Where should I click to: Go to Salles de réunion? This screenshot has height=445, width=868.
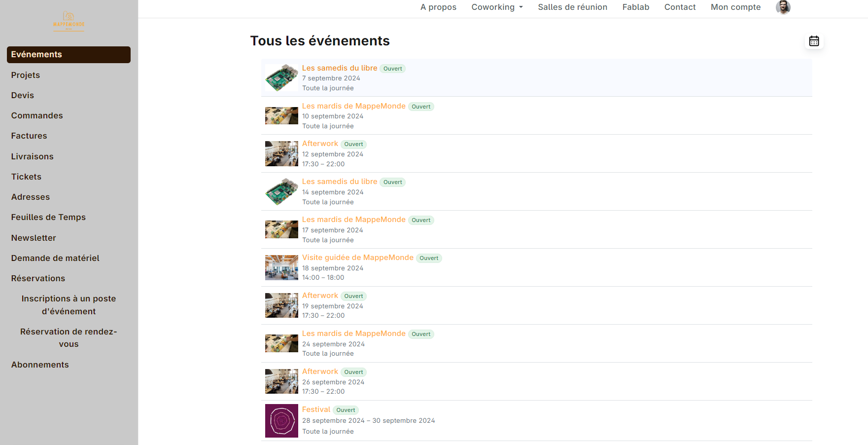point(572,7)
